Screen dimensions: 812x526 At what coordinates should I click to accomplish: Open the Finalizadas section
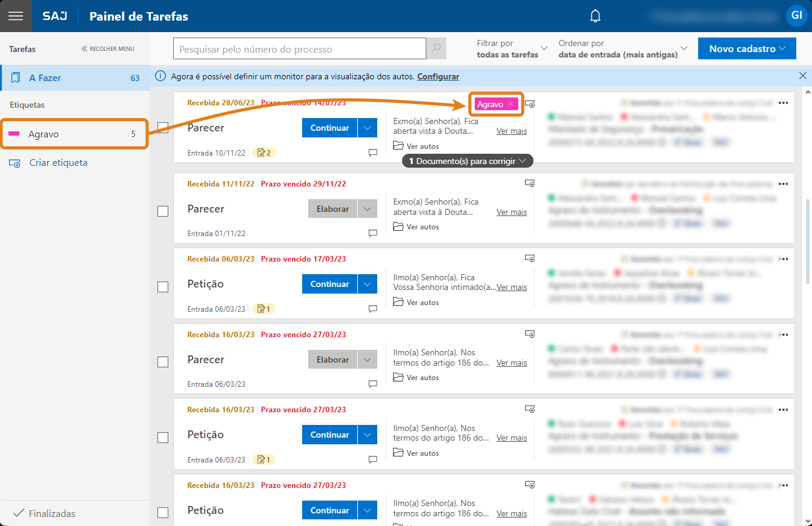coord(52,513)
